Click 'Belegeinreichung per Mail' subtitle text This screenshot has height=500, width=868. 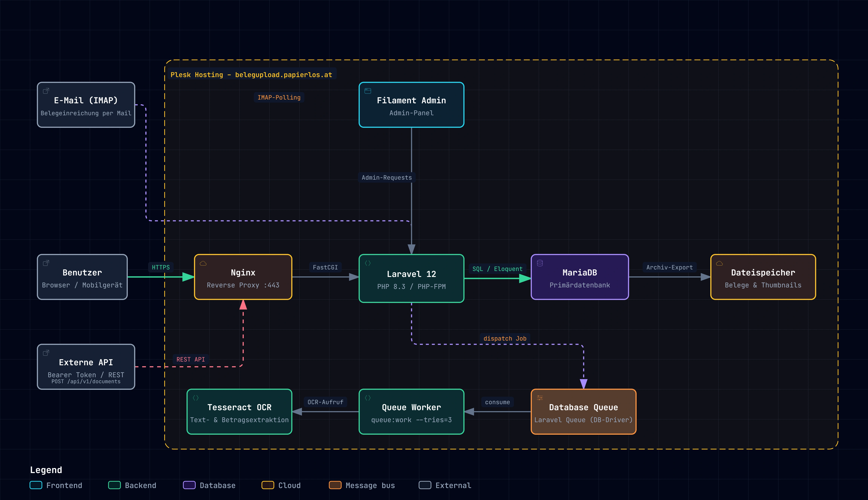(x=86, y=113)
